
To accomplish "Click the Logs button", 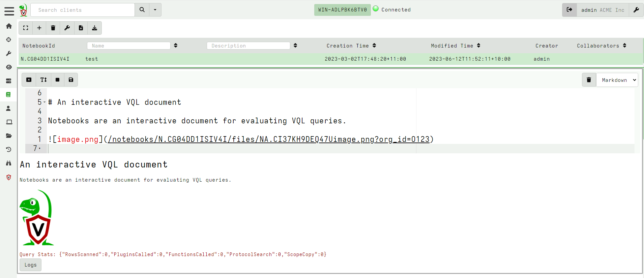I will [30, 265].
